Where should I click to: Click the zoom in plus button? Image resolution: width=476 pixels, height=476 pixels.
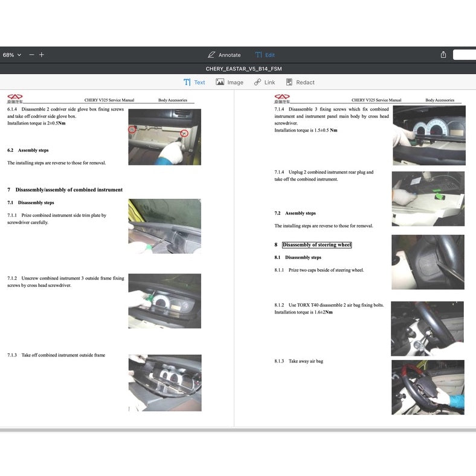(x=42, y=55)
